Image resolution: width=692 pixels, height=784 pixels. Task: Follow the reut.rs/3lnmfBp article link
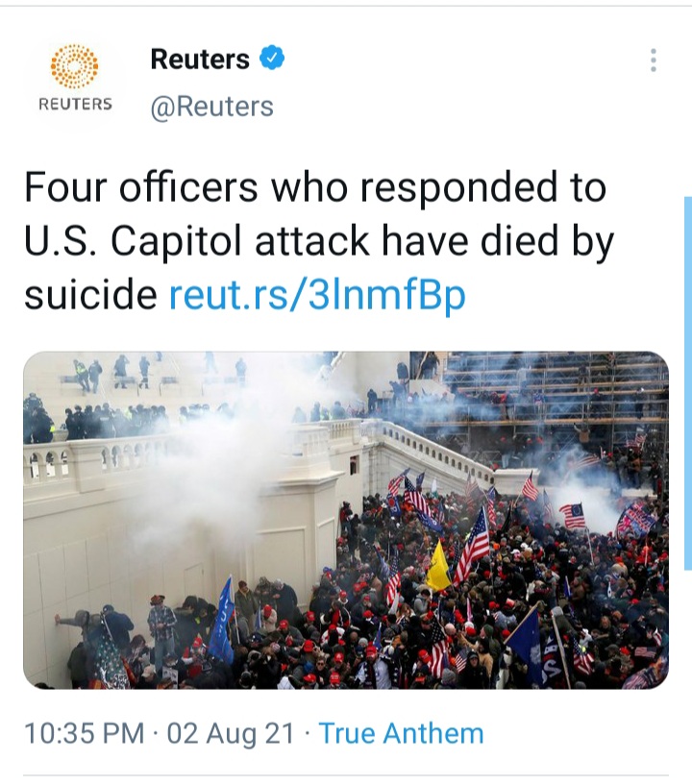coord(317,295)
